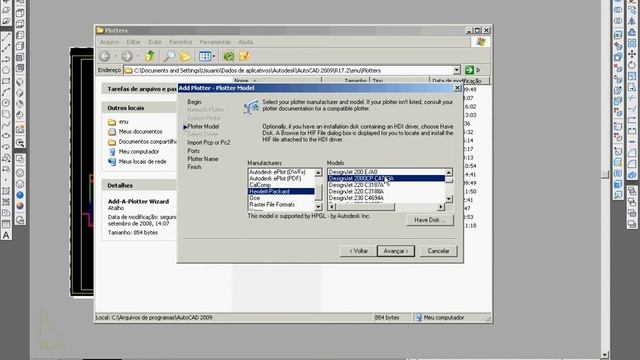This screenshot has height=360, width=640.
Task: Open the Exibir menu
Action: pyautogui.click(x=155, y=42)
